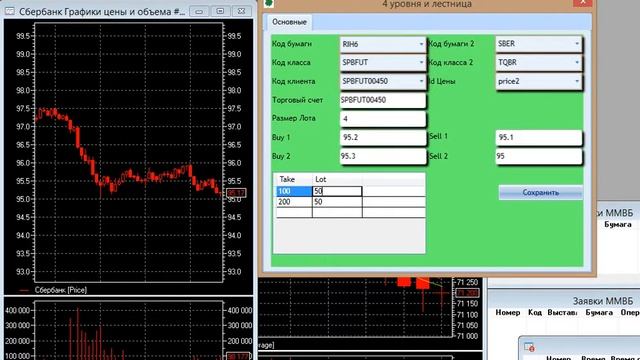
Task: Minimize the Сбербанк chart window
Action: click(x=199, y=11)
